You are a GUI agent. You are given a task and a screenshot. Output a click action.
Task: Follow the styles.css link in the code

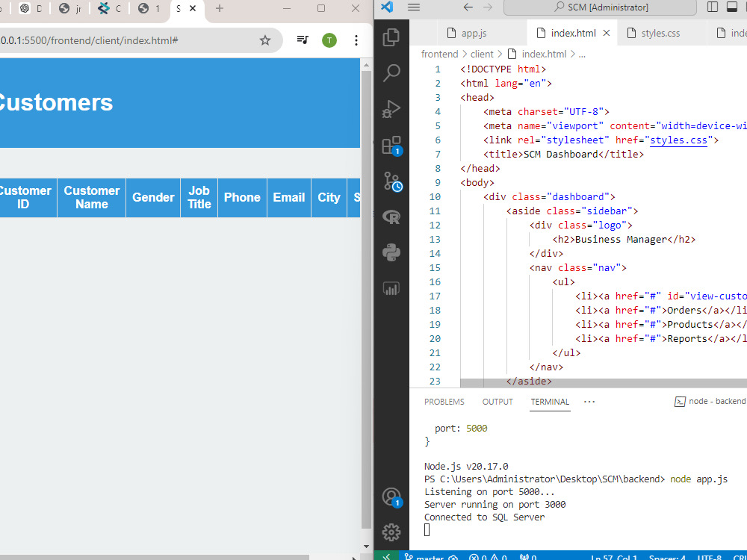[678, 140]
